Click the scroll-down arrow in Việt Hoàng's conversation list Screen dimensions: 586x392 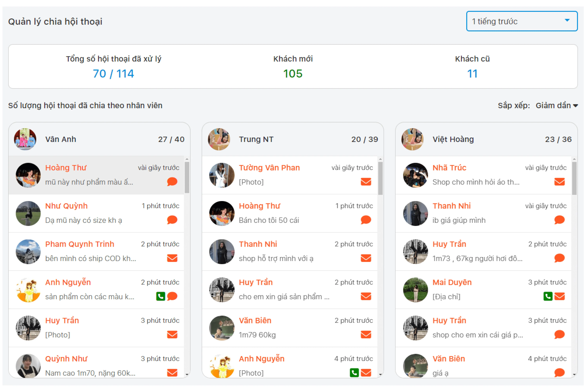point(574,374)
